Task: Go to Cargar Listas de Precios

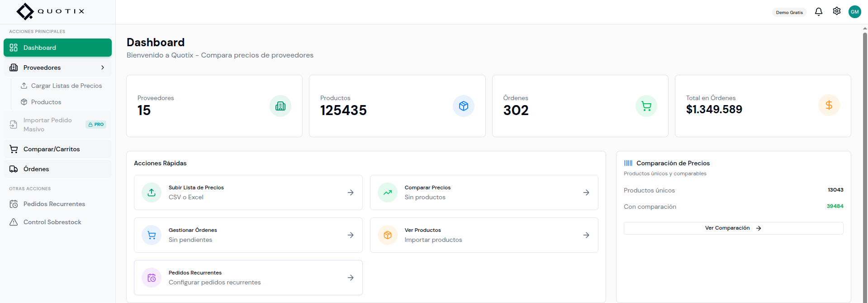Action: pos(66,86)
